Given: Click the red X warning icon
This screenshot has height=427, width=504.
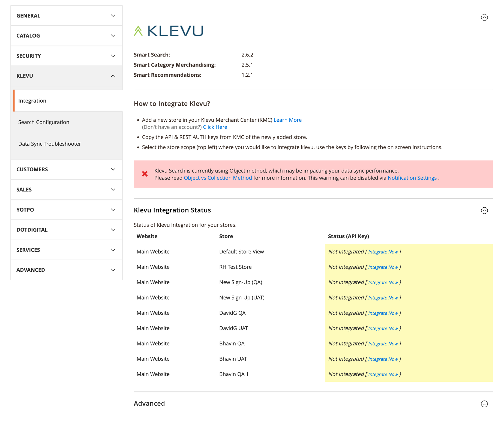Looking at the screenshot, I should tap(145, 174).
